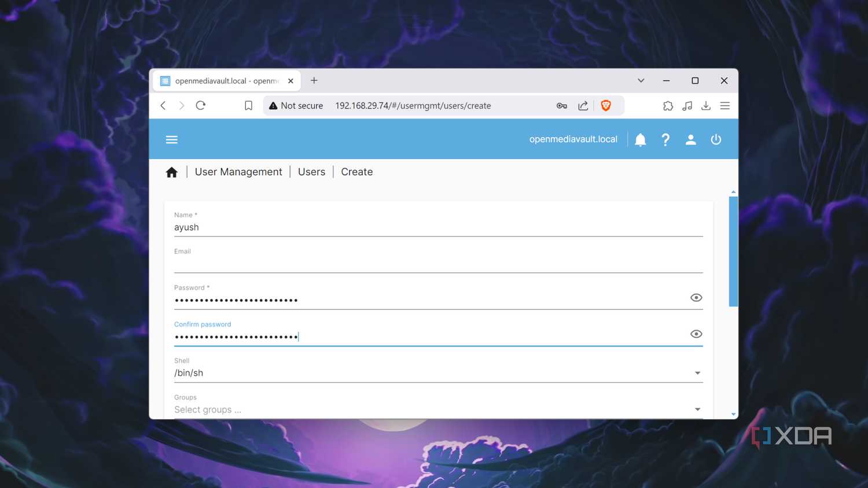Open browser extensions puzzle icon
Image resolution: width=868 pixels, height=488 pixels.
(x=668, y=106)
